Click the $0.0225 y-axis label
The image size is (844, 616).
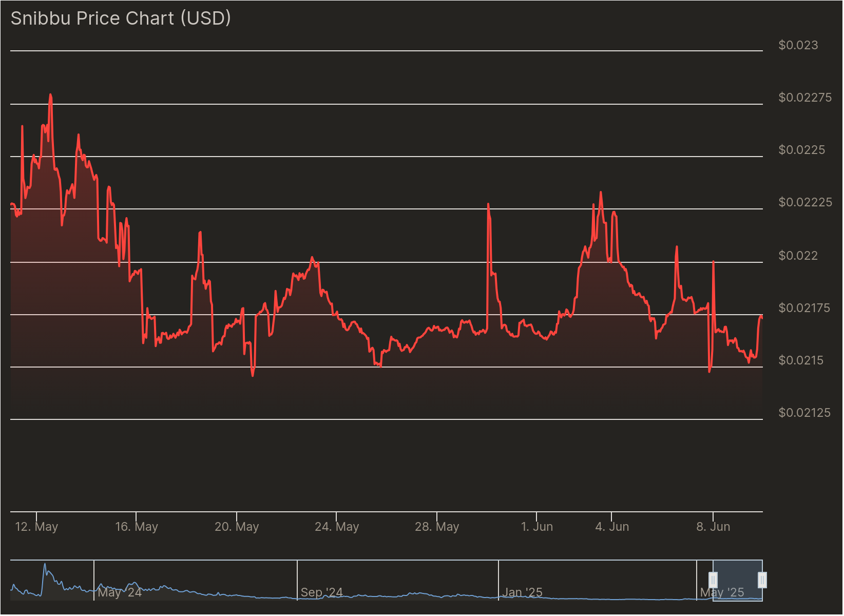(x=802, y=150)
